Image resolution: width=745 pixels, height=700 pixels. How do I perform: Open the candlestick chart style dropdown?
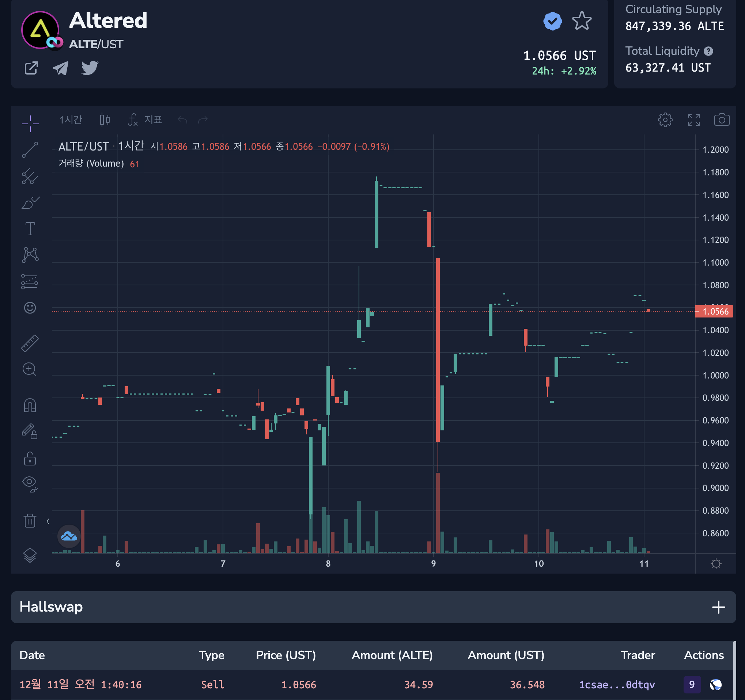point(105,120)
